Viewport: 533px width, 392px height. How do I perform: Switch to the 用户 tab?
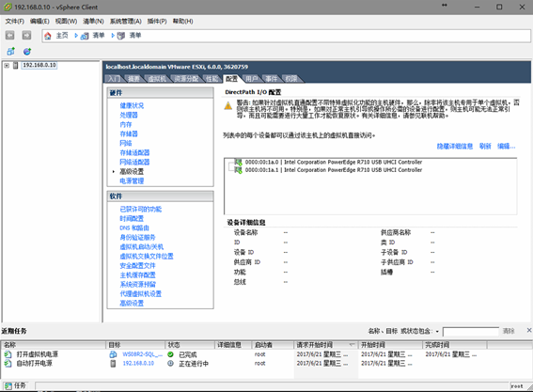[252, 79]
